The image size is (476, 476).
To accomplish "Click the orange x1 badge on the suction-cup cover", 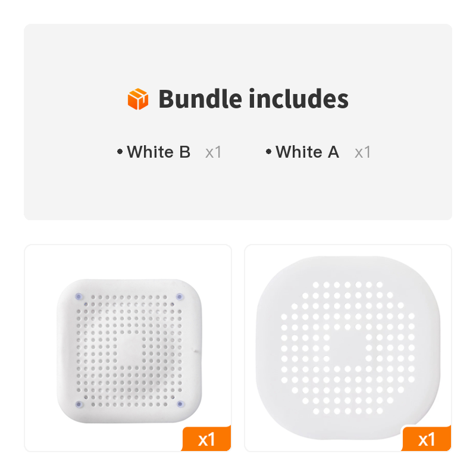I will point(206,440).
